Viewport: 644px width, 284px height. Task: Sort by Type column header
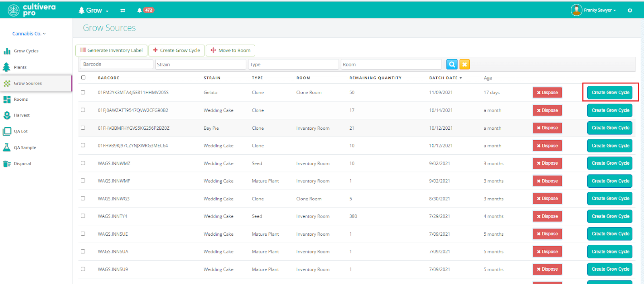point(257,78)
